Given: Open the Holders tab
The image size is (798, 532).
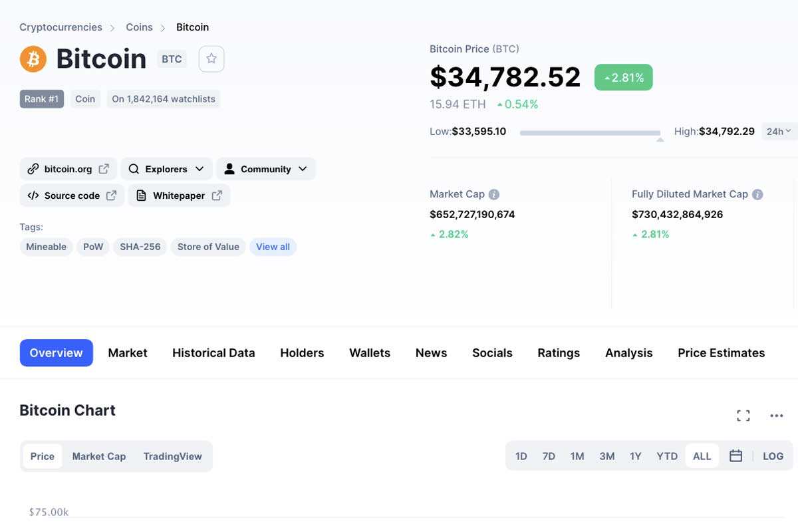Looking at the screenshot, I should click(302, 353).
